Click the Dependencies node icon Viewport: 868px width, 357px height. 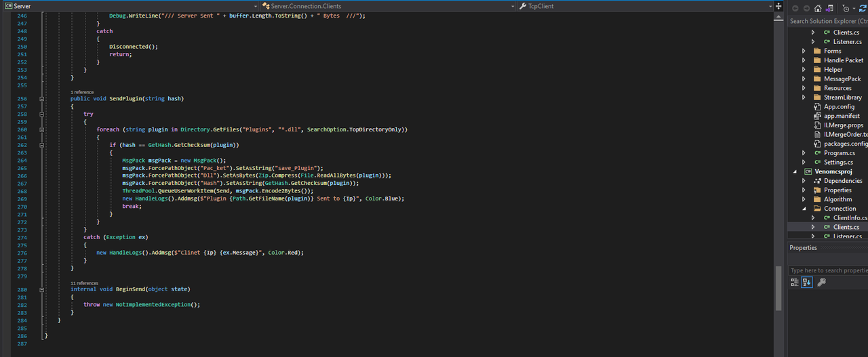pos(816,181)
